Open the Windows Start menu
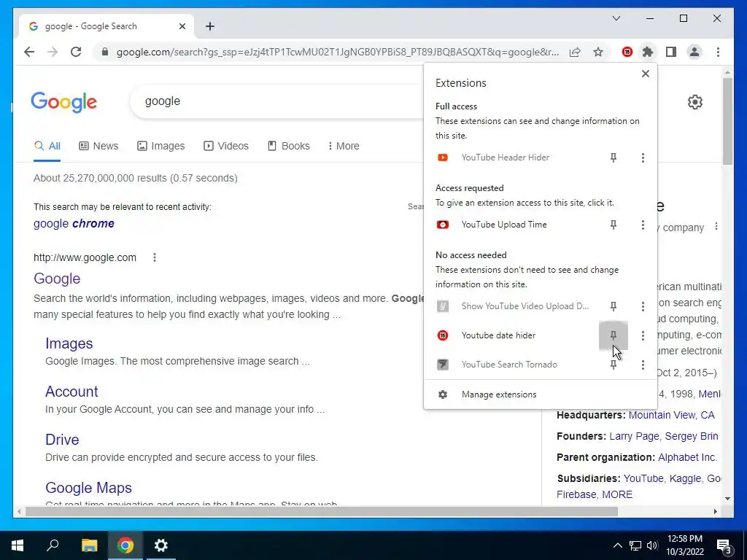Image resolution: width=747 pixels, height=560 pixels. 18,545
